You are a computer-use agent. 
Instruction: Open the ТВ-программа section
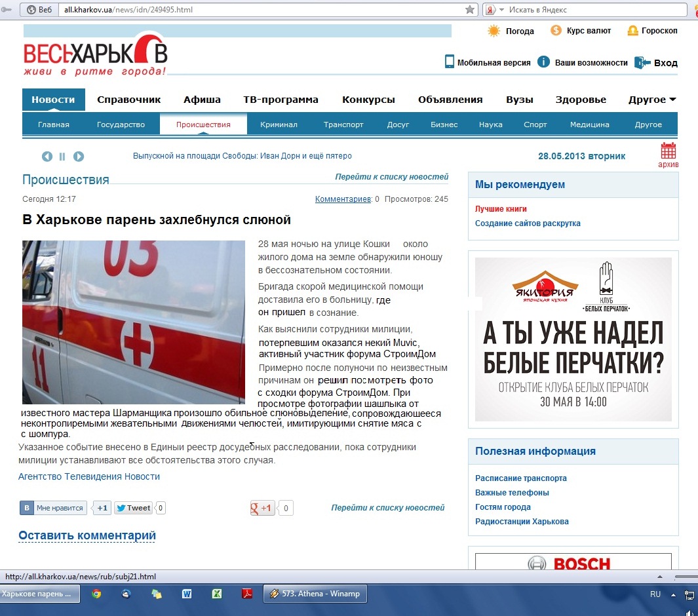[281, 100]
